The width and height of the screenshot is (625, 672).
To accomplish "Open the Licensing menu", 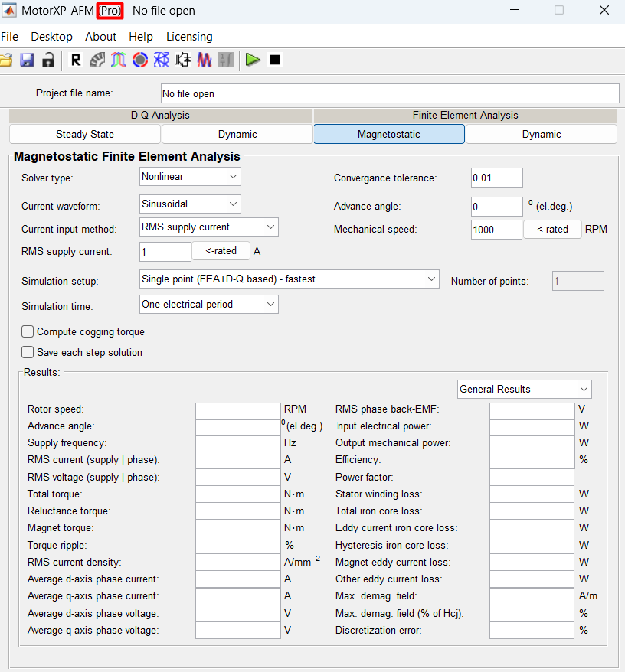I will pyautogui.click(x=189, y=37).
